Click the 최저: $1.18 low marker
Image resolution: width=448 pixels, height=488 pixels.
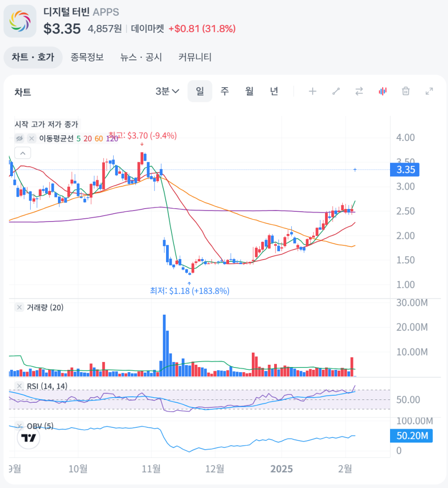point(190,291)
